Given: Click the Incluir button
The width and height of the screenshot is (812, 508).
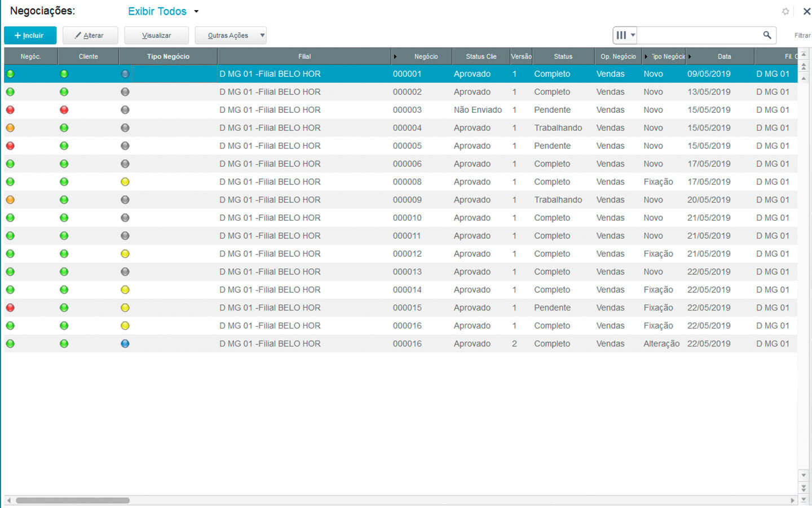Looking at the screenshot, I should 30,36.
